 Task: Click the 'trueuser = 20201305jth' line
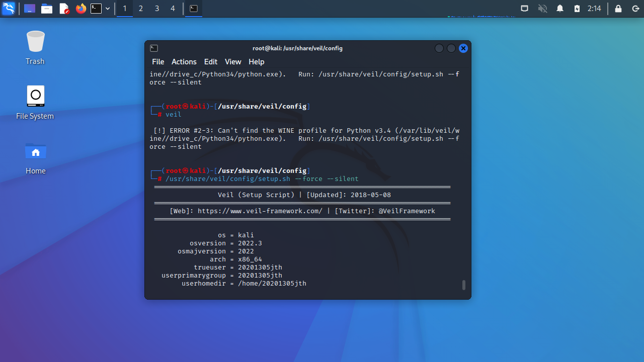coord(238,267)
